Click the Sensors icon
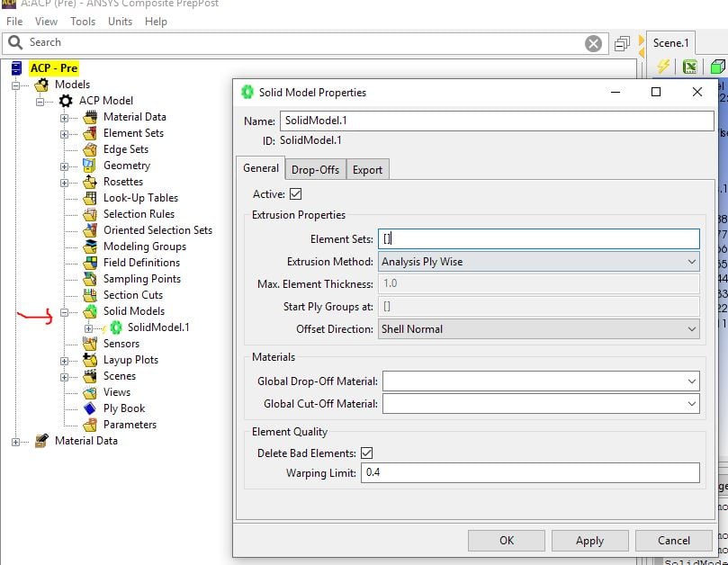The width and height of the screenshot is (728, 565). [90, 344]
